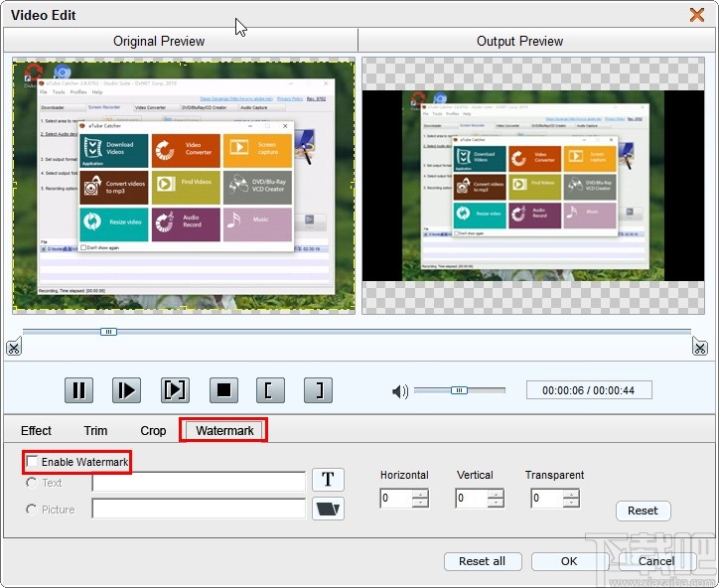Viewport: 719px width, 588px height.
Task: Click the Output Preview video frame
Action: coord(533,186)
